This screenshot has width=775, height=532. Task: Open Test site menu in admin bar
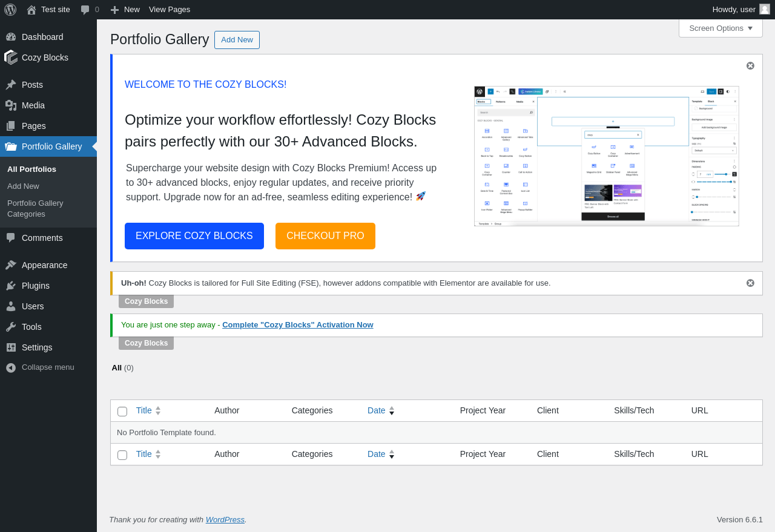pos(48,10)
